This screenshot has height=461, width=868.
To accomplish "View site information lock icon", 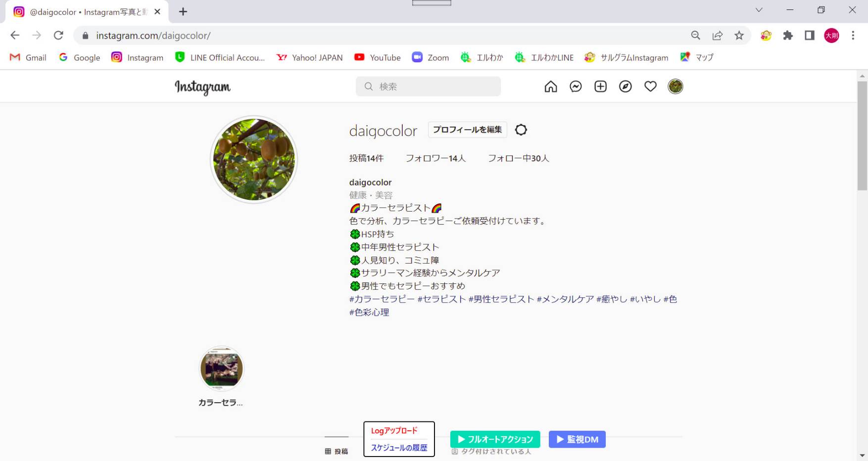I will pyautogui.click(x=85, y=36).
